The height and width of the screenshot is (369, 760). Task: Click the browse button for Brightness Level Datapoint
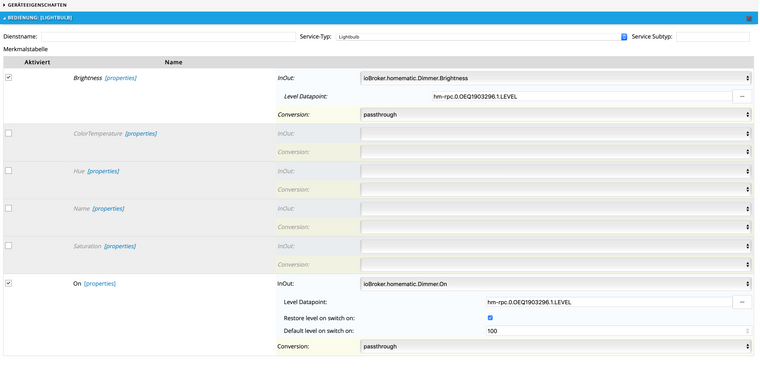point(742,96)
